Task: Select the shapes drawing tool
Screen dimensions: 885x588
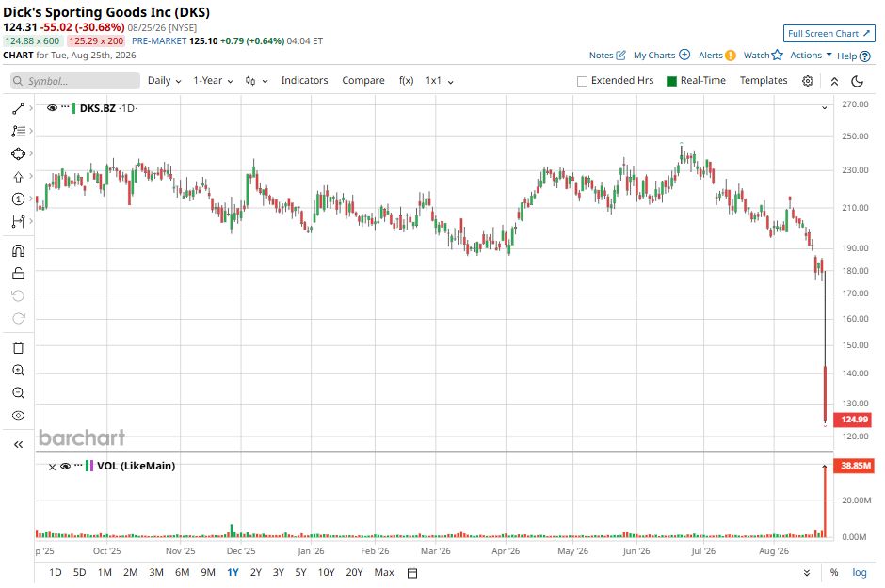Action: [x=18, y=153]
